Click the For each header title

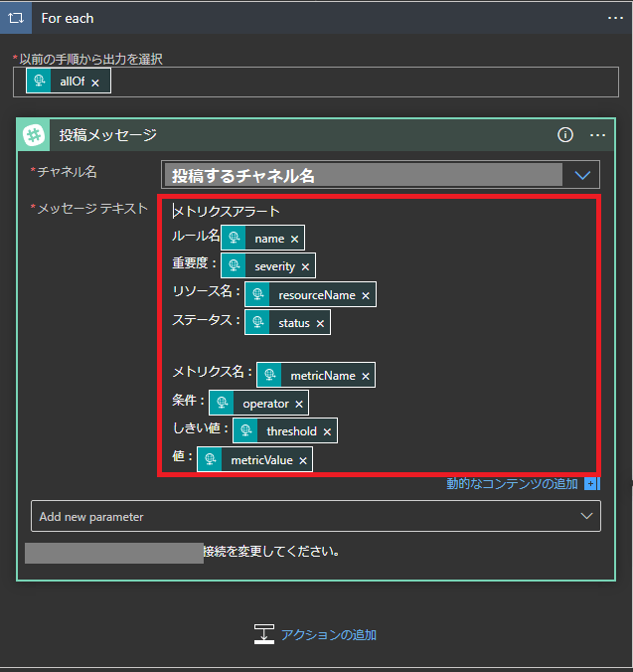(x=68, y=19)
